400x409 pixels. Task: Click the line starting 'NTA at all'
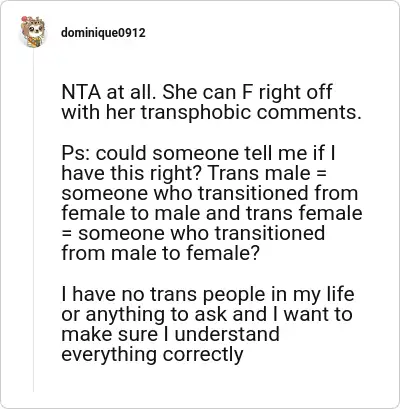click(x=197, y=92)
